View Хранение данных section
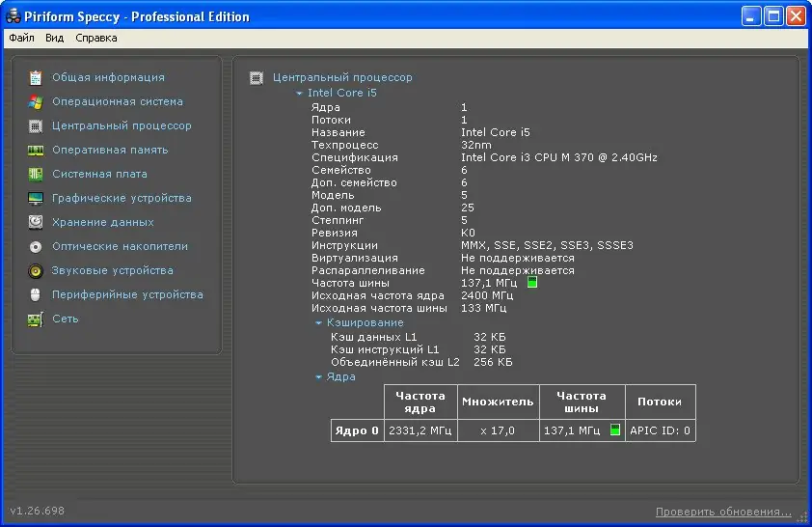812x527 pixels. pos(103,222)
